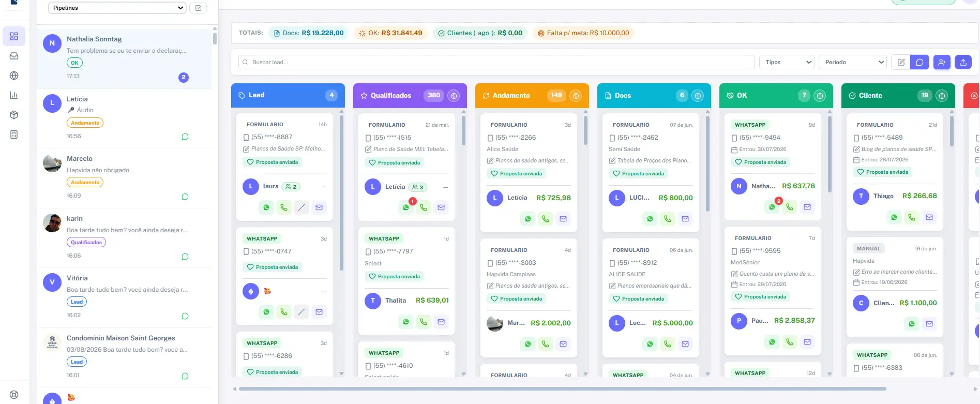Open the Pipelines dropdown
Screen dimensions: 980x404
pos(117,8)
